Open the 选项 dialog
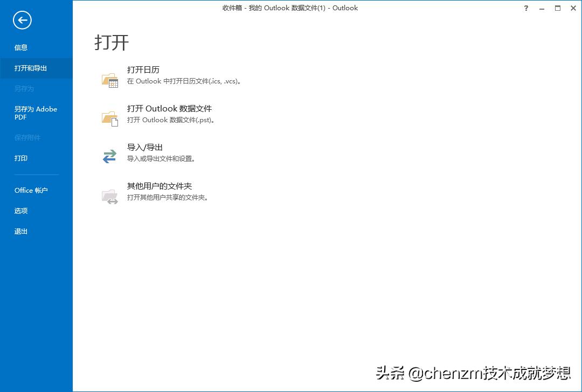Image resolution: width=582 pixels, height=392 pixels. pyautogui.click(x=20, y=211)
